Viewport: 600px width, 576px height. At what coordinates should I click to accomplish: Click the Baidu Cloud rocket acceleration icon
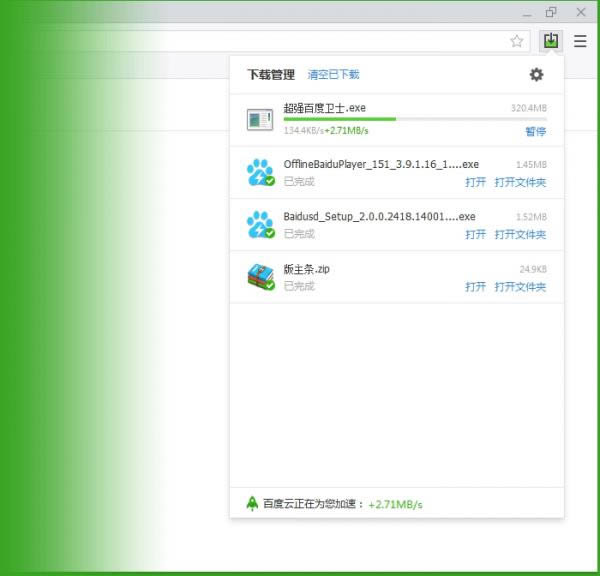tap(252, 504)
